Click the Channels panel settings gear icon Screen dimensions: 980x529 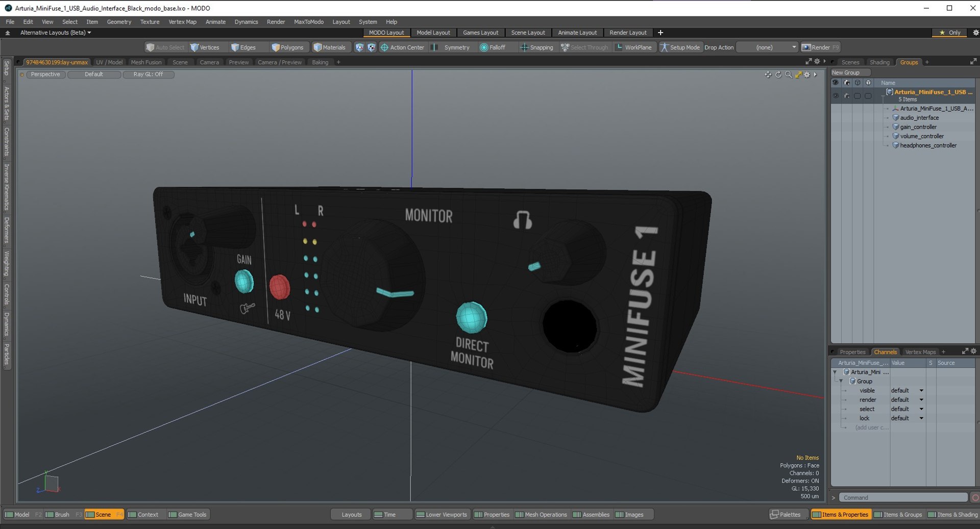tap(973, 351)
